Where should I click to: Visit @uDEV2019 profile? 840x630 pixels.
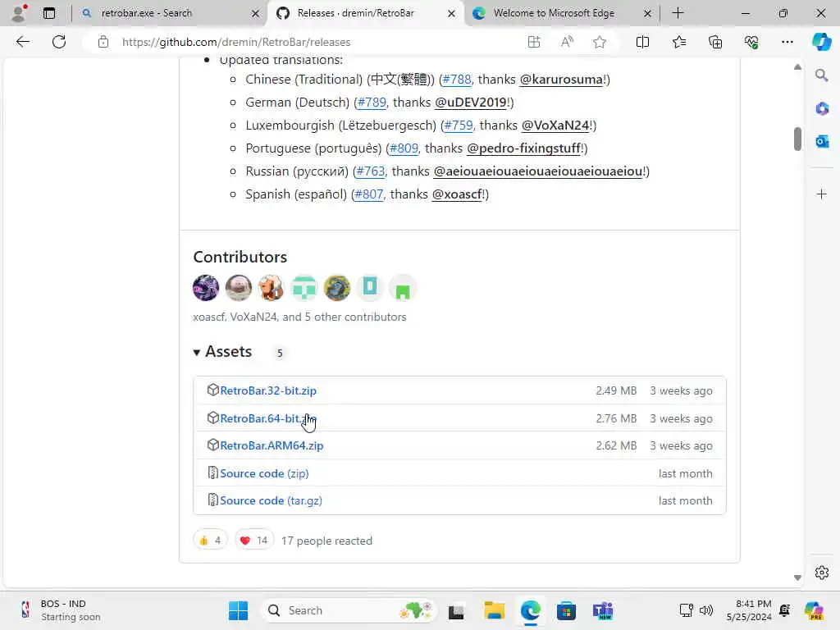471,103
